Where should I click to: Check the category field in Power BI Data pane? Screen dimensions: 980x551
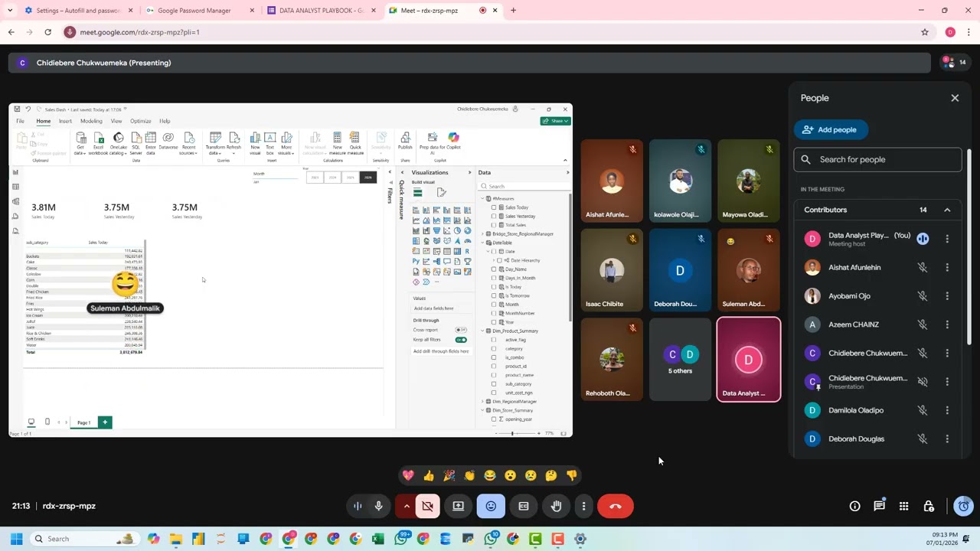(x=494, y=349)
